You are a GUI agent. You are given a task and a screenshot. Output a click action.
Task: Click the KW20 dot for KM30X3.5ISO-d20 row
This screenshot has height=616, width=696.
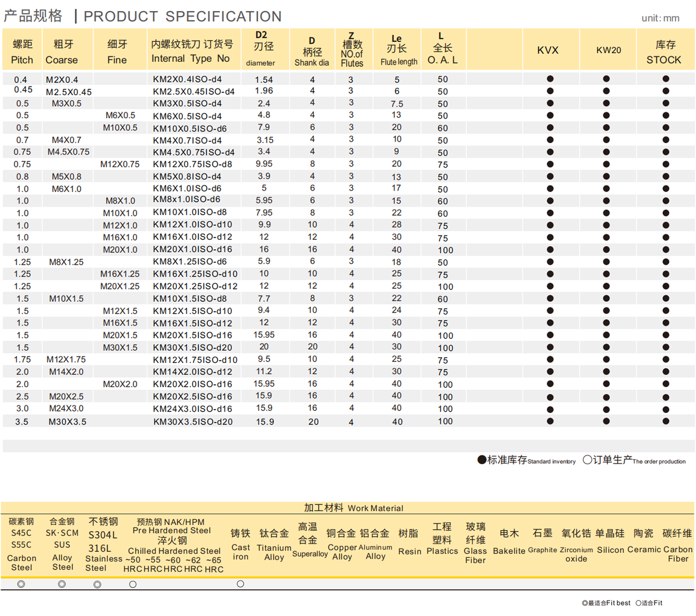pyautogui.click(x=606, y=421)
